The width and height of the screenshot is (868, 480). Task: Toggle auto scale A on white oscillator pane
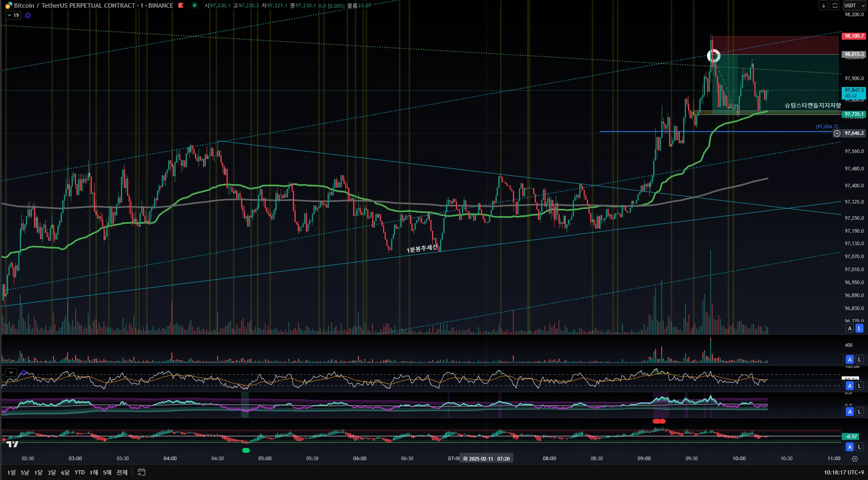click(850, 386)
